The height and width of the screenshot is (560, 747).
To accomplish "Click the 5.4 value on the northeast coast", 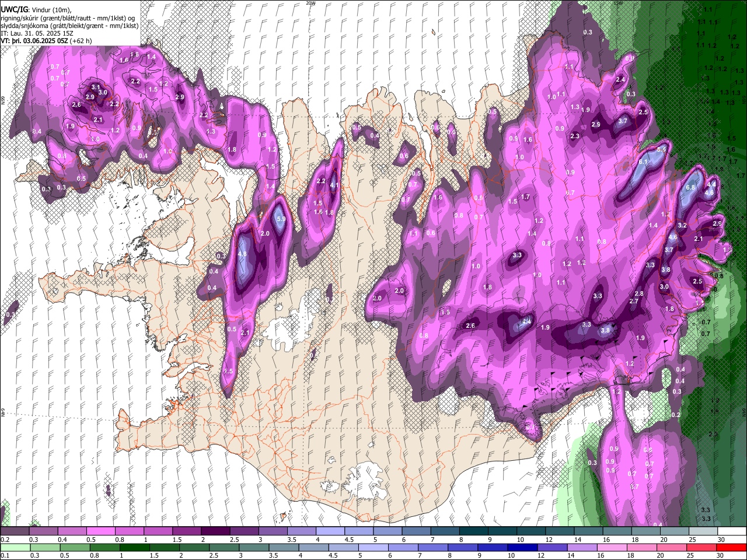I will [661, 150].
